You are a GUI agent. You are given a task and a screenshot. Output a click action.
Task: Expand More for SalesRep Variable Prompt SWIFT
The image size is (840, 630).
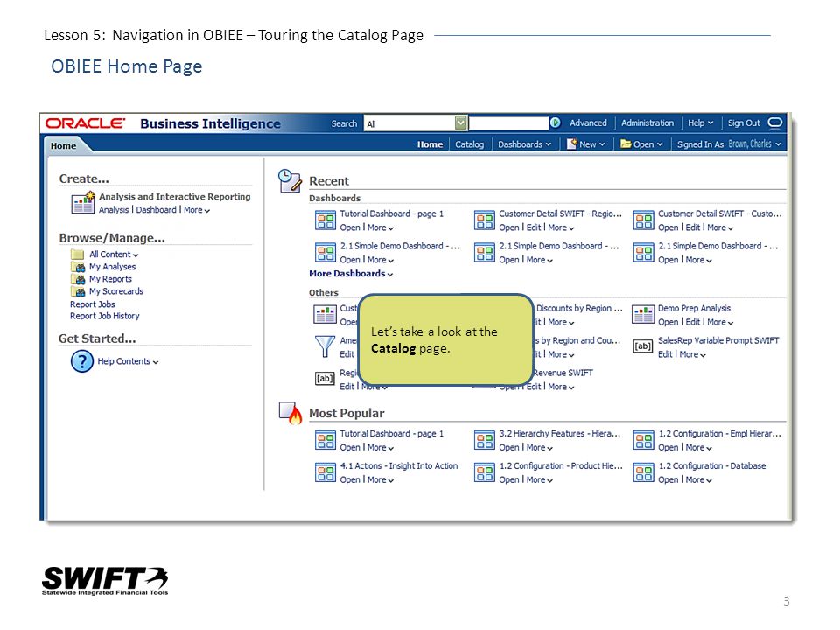point(693,354)
